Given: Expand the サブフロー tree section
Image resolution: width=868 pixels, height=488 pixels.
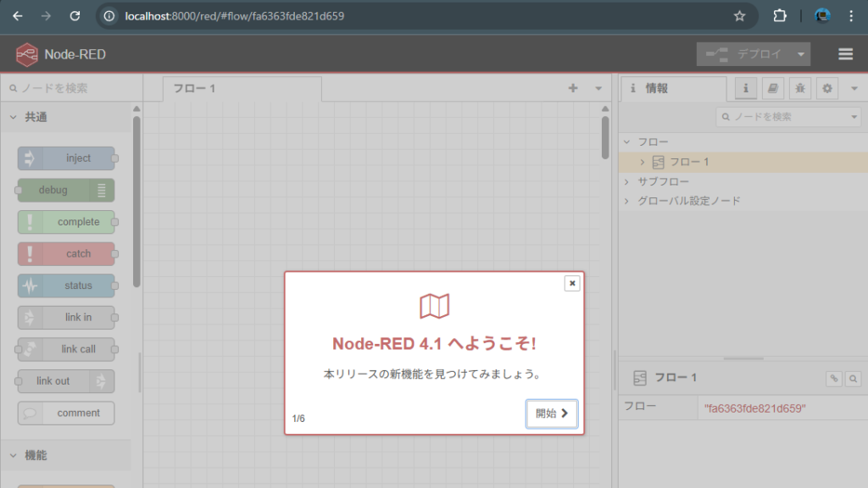Looking at the screenshot, I should 626,182.
